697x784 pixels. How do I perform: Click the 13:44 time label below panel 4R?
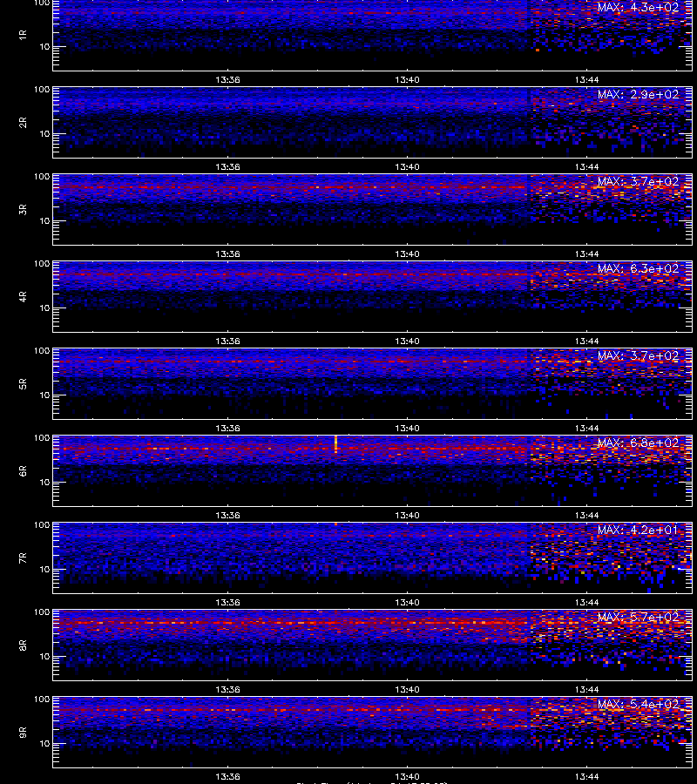(x=586, y=341)
